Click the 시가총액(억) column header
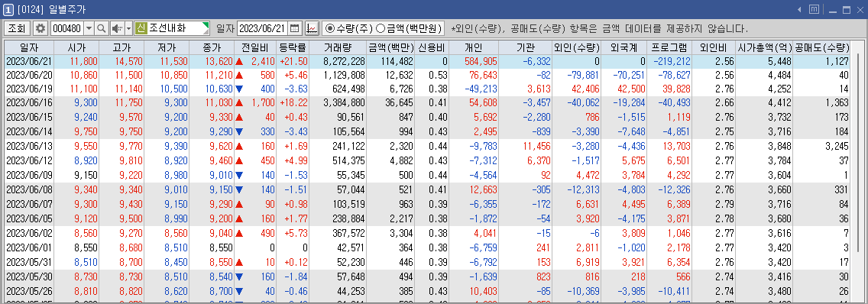868x304 pixels. [x=764, y=47]
